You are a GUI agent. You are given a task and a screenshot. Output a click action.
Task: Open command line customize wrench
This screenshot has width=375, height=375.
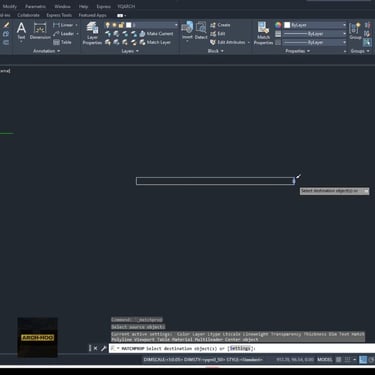pos(103,348)
